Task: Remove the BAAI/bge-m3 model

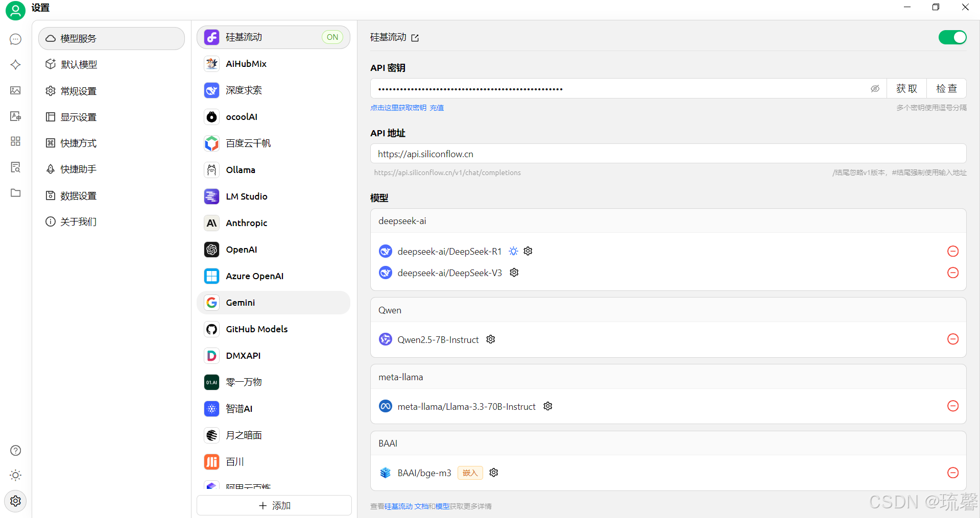Action: coord(953,473)
